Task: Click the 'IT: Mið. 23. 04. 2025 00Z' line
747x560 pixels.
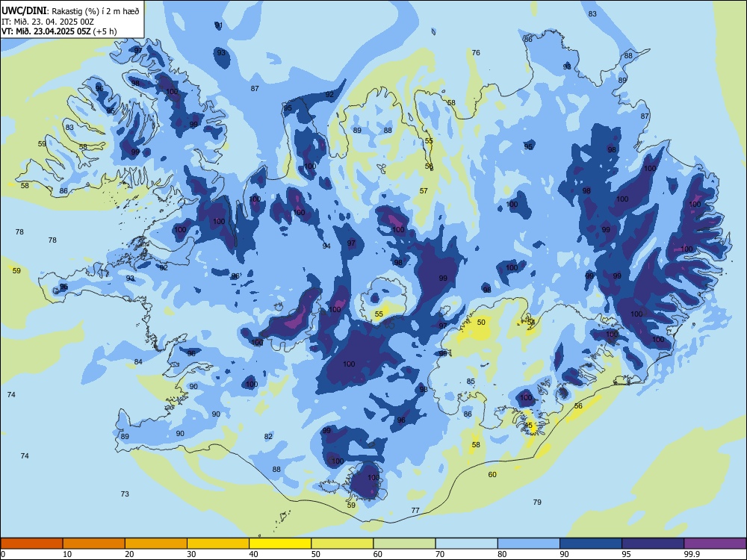Action: (x=48, y=22)
